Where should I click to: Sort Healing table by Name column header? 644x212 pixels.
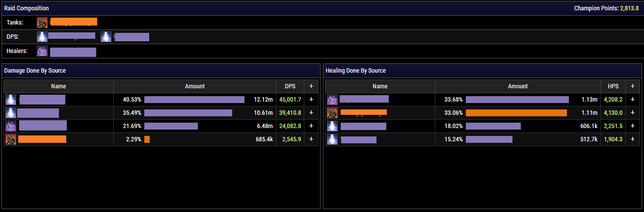tap(380, 86)
